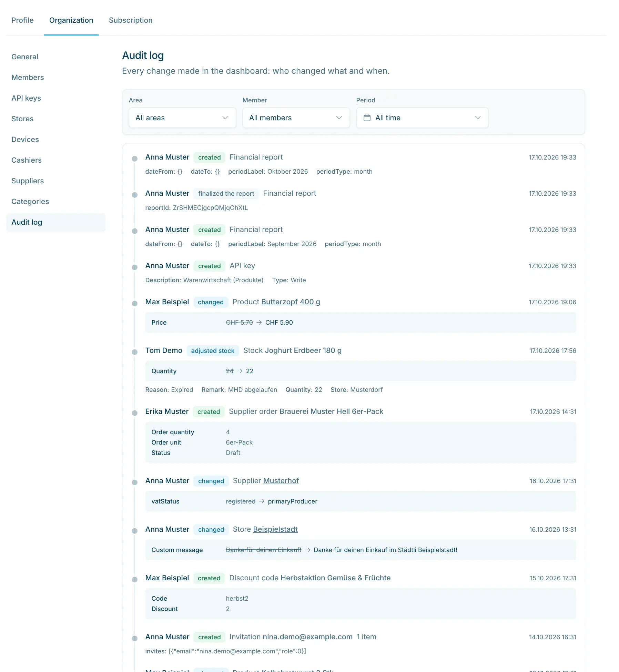Click 'Stock Joghurt Erdbeer 180 g' text

coord(293,350)
